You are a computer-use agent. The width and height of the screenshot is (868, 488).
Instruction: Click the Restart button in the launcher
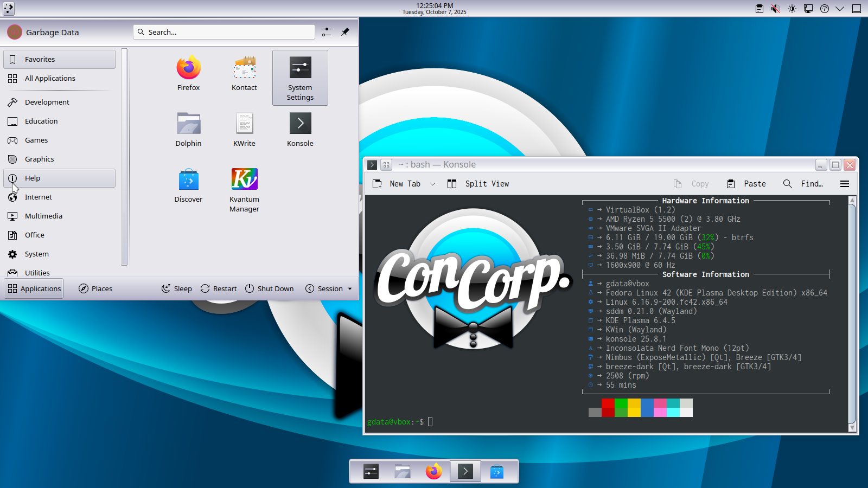[219, 288]
